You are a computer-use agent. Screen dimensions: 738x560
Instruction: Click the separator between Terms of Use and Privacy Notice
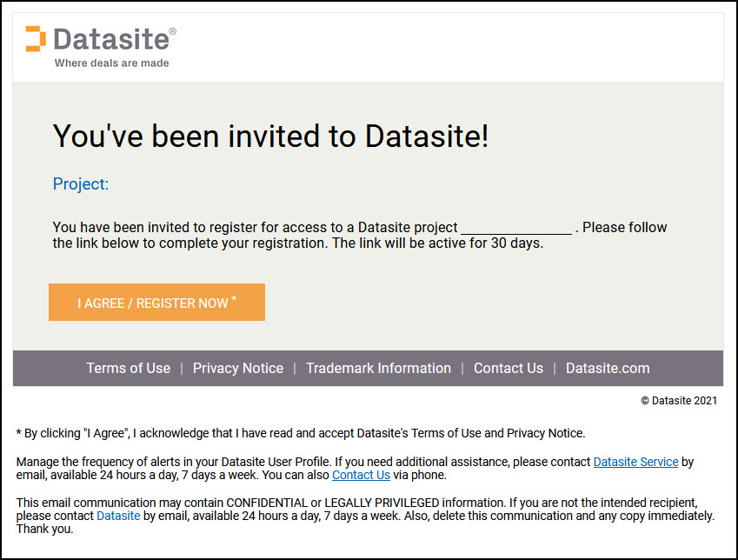click(183, 368)
